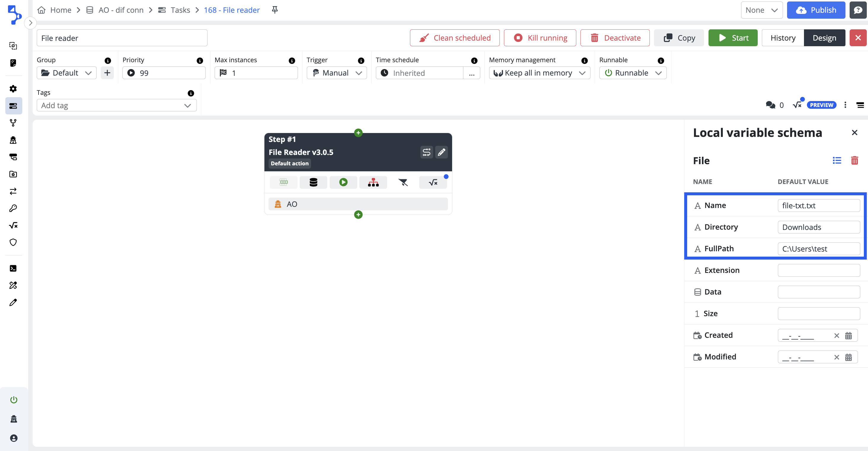This screenshot has width=868, height=451.
Task: Open the Runnable state dropdown
Action: click(632, 73)
